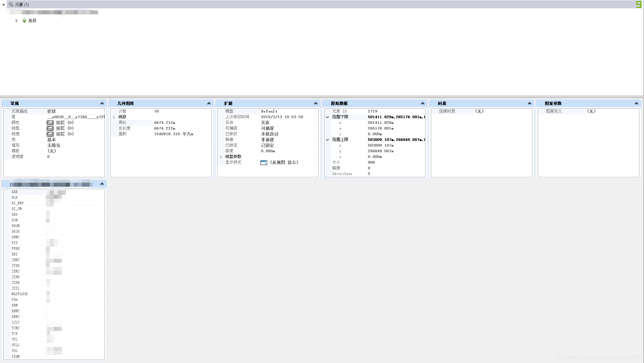Select the SJLY attribute row

click(x=54, y=322)
